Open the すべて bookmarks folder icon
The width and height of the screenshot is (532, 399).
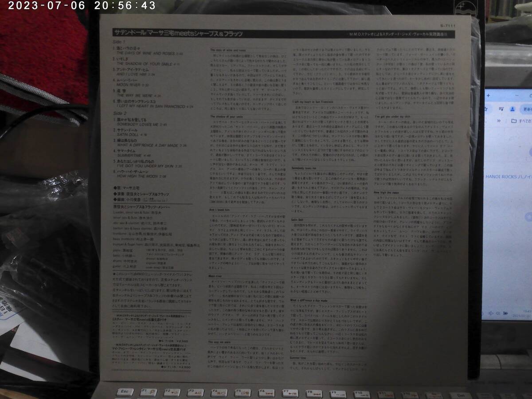[514, 121]
